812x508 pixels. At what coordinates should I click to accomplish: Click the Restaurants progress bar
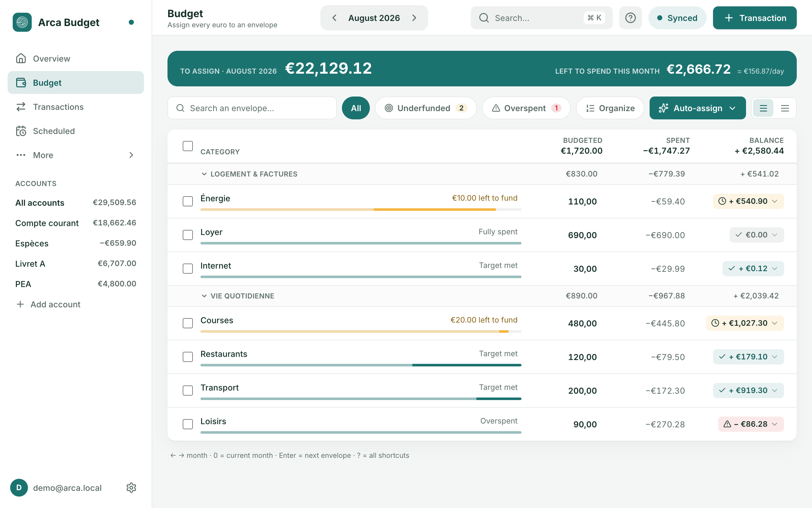pyautogui.click(x=361, y=365)
